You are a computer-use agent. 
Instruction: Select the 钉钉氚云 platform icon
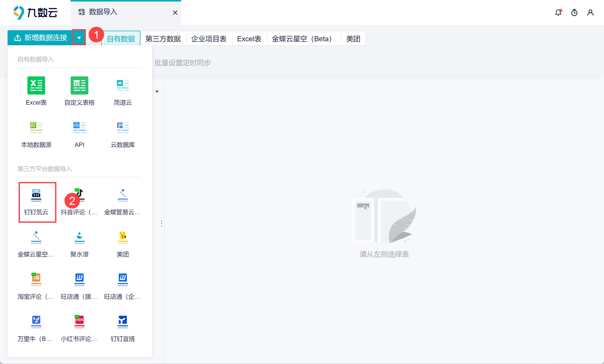coord(36,195)
